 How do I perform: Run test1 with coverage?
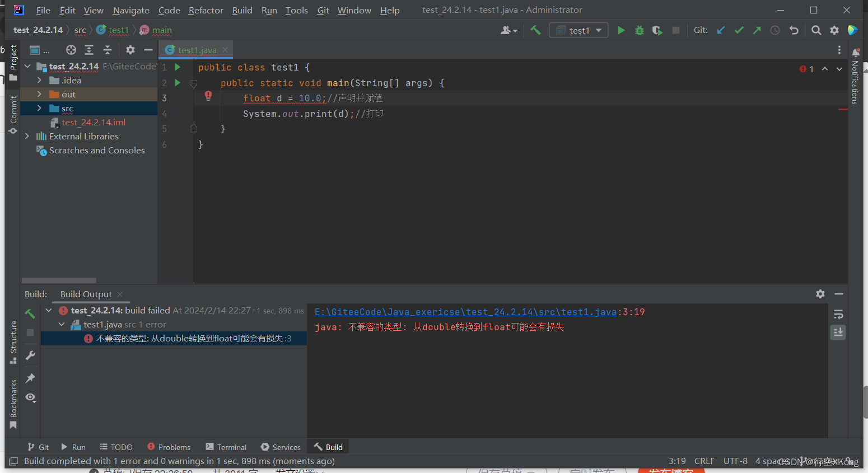(657, 30)
